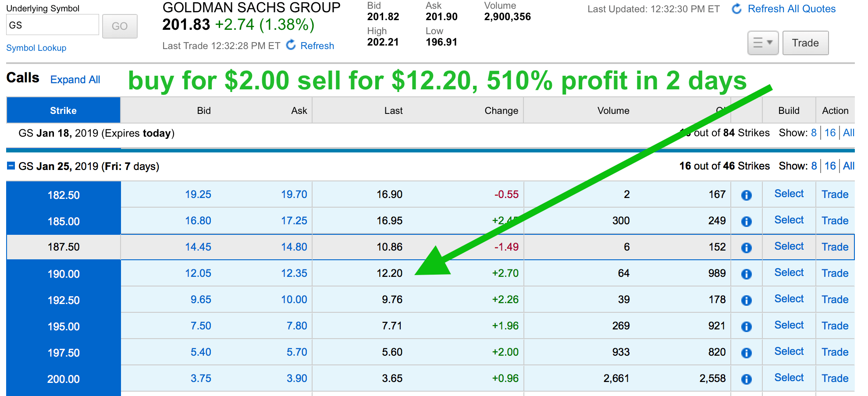Show 16 strikes for Jan 18 expiration

[x=830, y=133]
